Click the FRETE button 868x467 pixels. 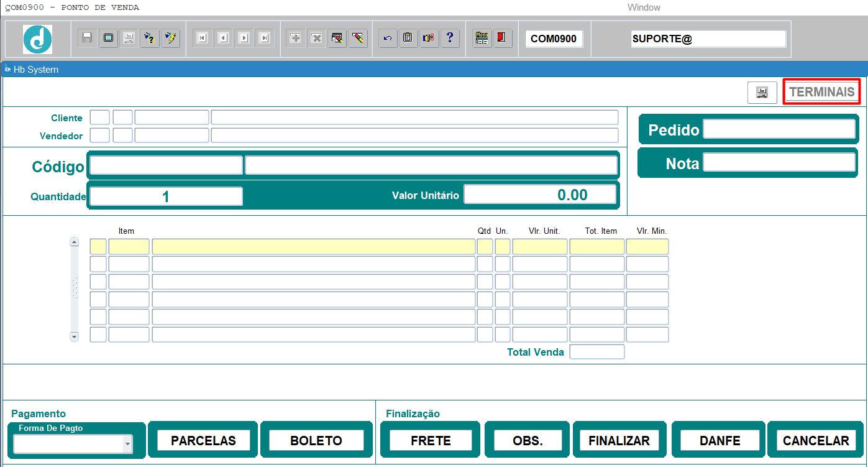coord(431,441)
